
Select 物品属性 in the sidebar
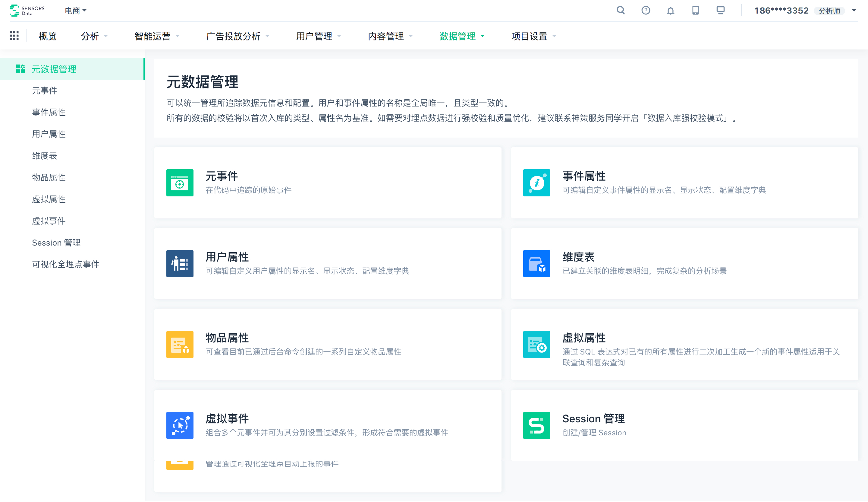point(49,178)
